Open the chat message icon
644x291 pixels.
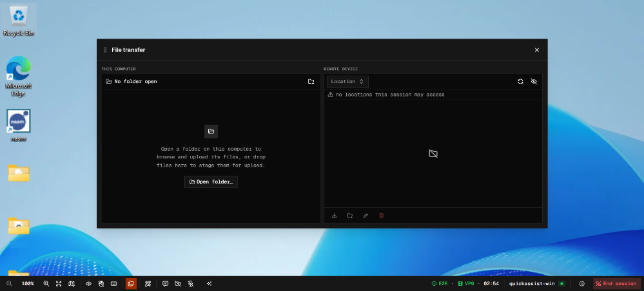coord(165,284)
